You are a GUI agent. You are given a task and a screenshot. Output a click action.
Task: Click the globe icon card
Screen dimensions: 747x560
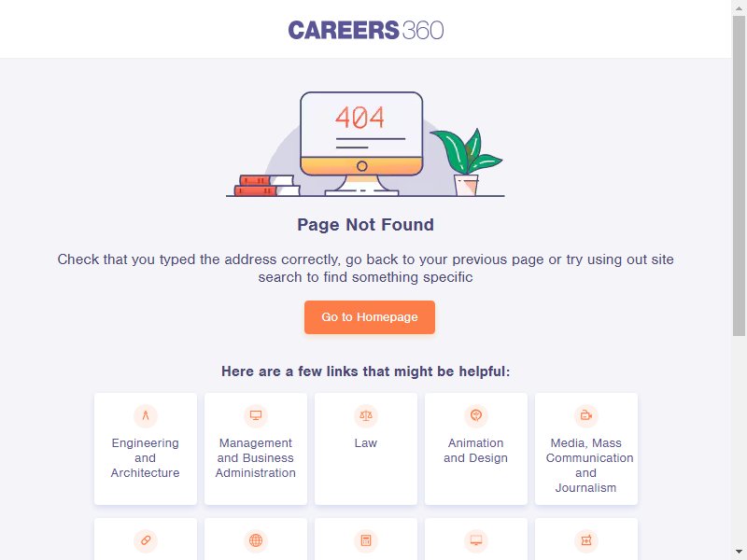[256, 539]
